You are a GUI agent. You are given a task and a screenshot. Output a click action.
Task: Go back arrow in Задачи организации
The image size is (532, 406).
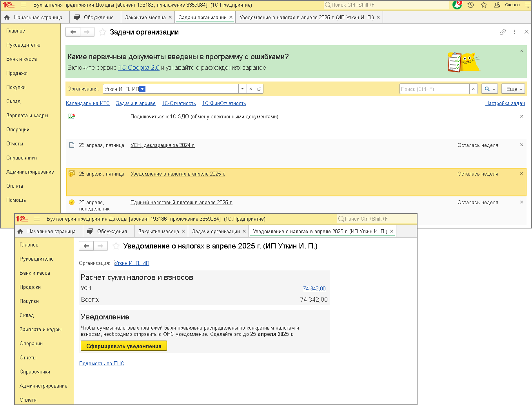(73, 32)
